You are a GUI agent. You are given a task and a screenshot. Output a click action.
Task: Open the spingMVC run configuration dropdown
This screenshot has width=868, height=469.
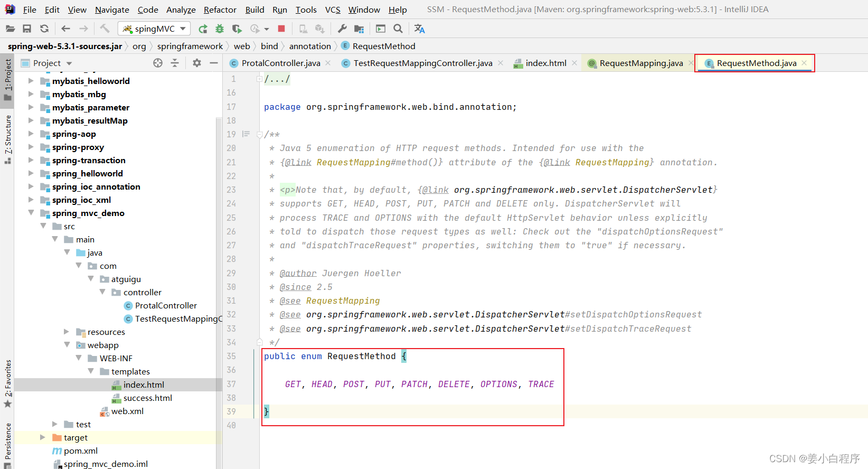point(154,29)
